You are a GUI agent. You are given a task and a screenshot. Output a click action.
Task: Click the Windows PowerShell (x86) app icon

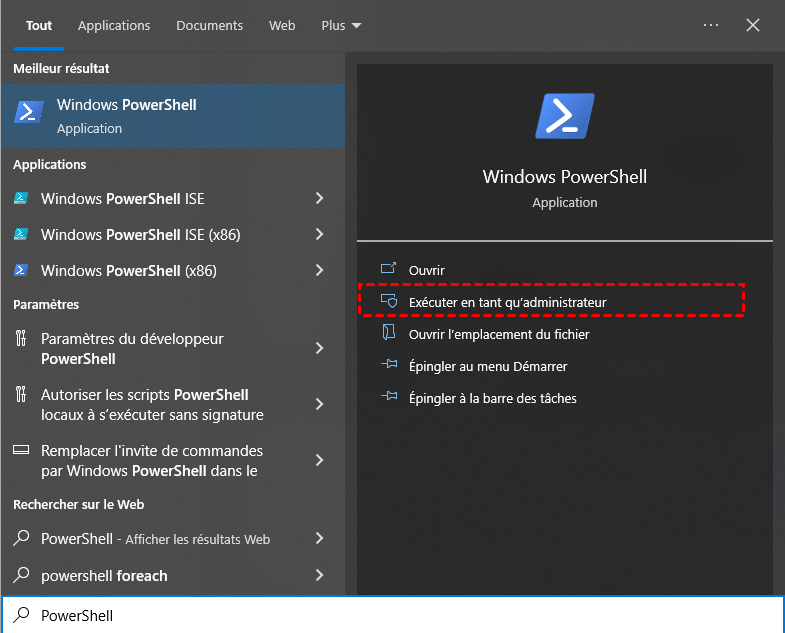pyautogui.click(x=21, y=271)
